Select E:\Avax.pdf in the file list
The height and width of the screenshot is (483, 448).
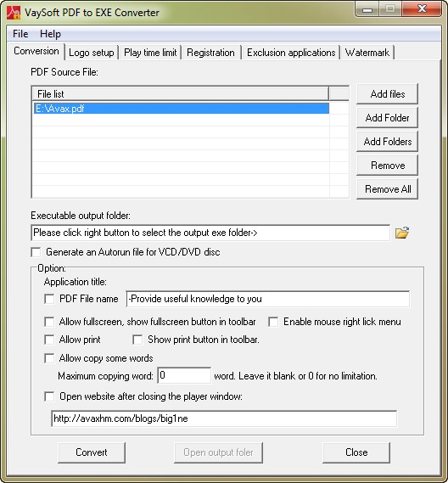click(x=181, y=109)
